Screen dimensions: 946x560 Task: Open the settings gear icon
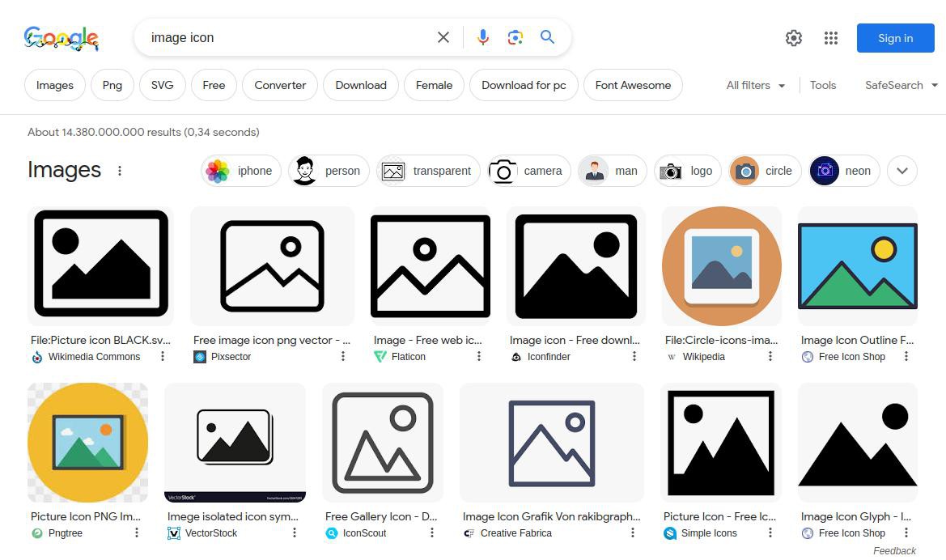pos(794,38)
